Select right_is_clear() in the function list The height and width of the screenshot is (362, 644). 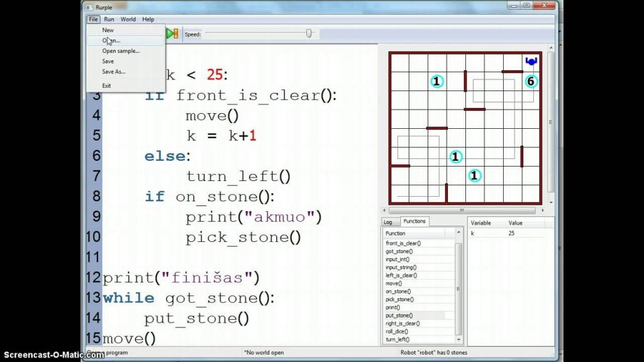click(x=403, y=324)
